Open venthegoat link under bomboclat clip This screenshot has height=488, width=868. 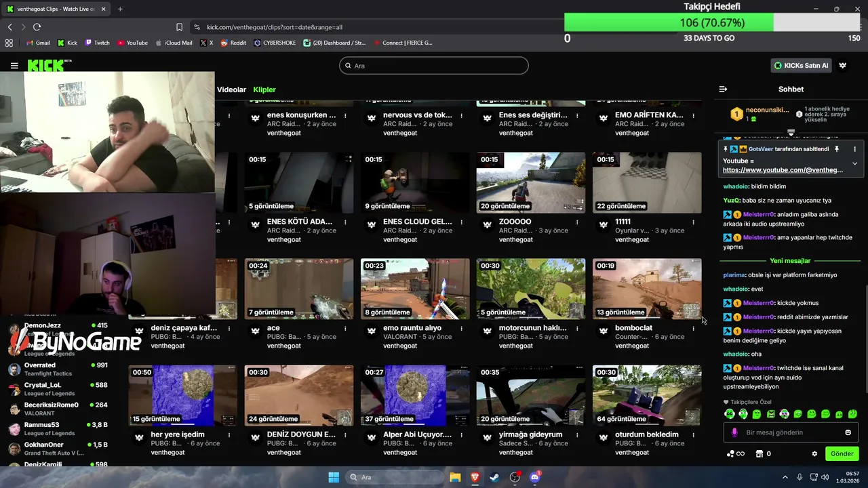632,346
